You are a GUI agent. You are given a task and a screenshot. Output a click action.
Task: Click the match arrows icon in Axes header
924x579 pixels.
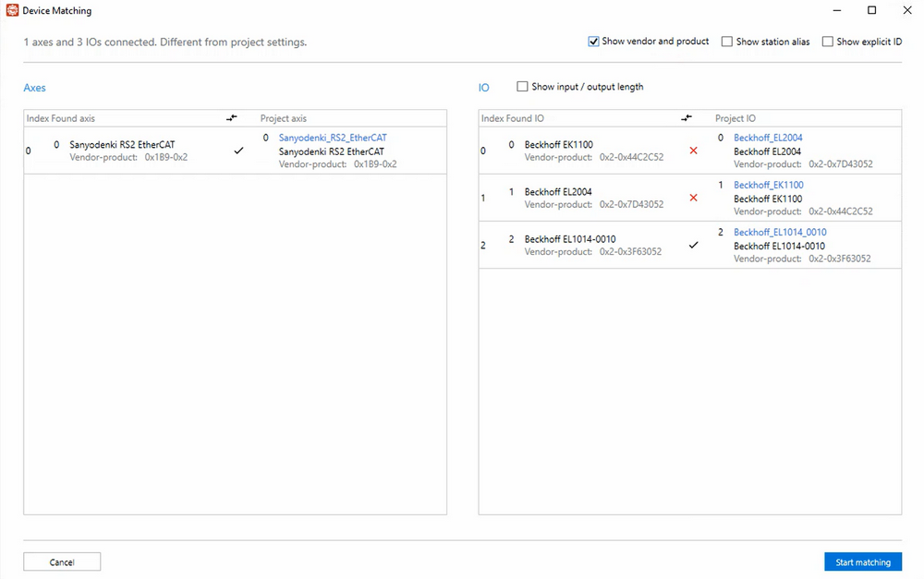[x=232, y=118]
